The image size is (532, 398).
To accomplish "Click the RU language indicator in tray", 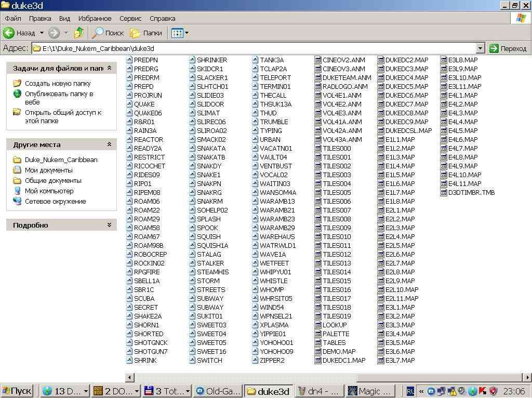I will (x=410, y=391).
